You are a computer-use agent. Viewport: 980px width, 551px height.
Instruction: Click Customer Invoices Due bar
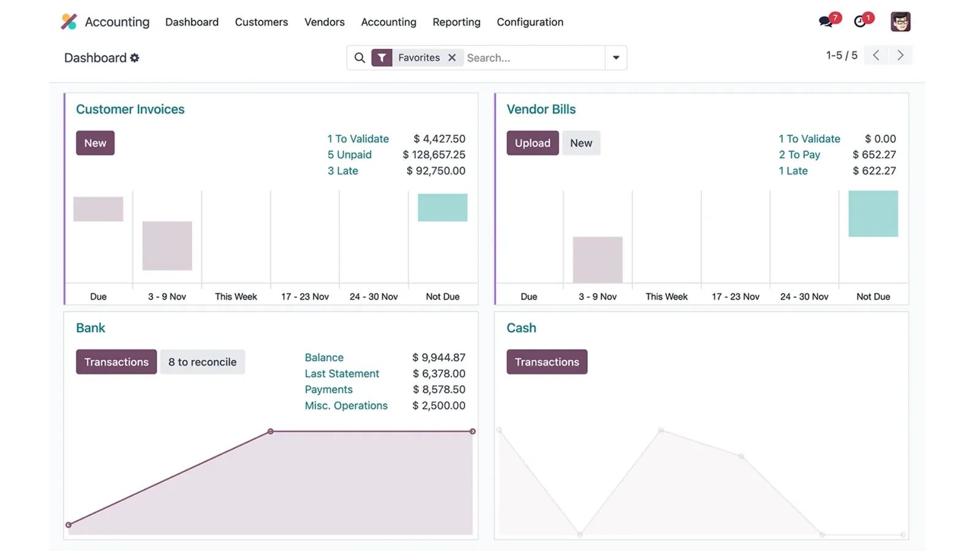(x=98, y=209)
